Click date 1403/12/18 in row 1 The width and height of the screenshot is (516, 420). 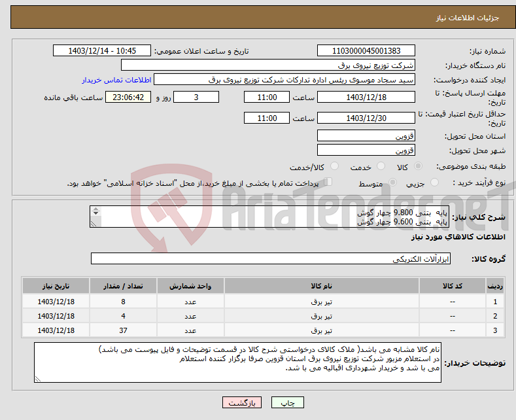[x=56, y=302]
